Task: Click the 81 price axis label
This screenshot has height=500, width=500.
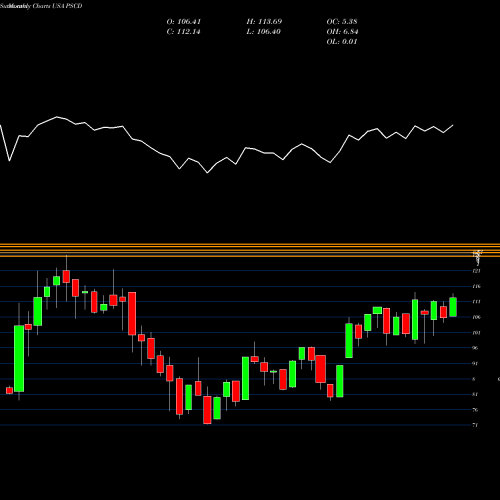Action: click(475, 394)
